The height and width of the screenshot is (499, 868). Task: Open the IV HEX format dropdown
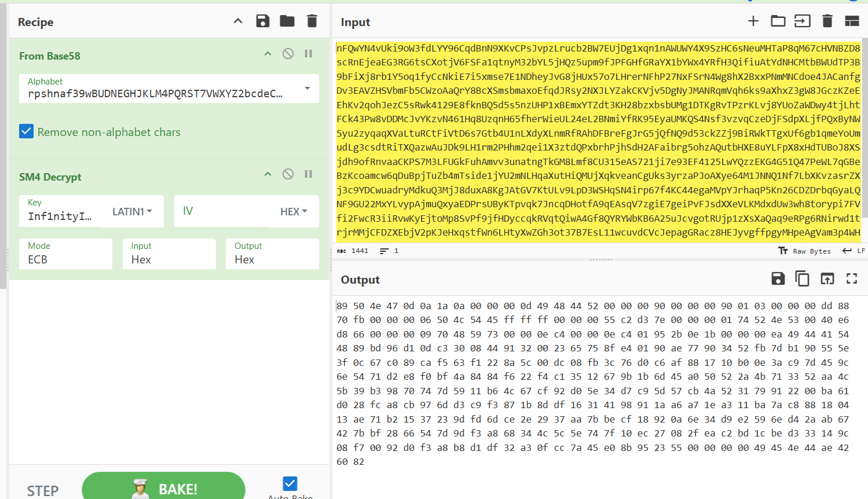click(x=294, y=211)
